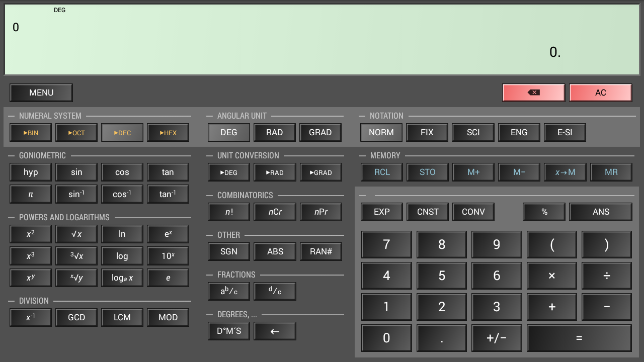The width and height of the screenshot is (644, 362).
Task: Apply the MOD operation
Action: click(x=168, y=317)
